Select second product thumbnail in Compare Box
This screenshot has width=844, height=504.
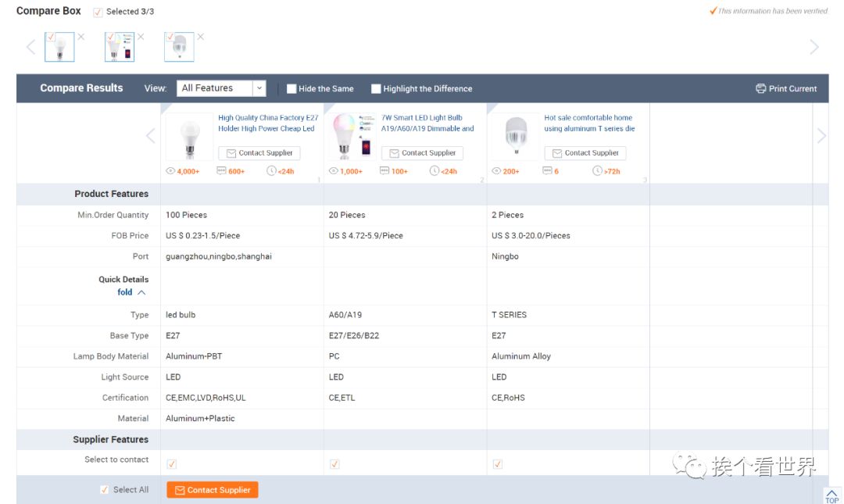point(119,47)
